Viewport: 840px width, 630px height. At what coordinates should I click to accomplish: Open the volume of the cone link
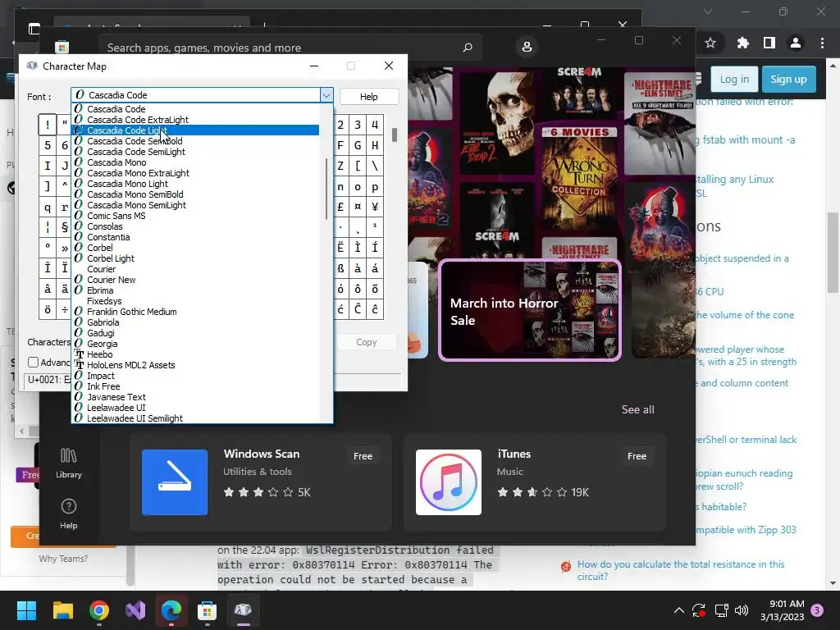[745, 315]
